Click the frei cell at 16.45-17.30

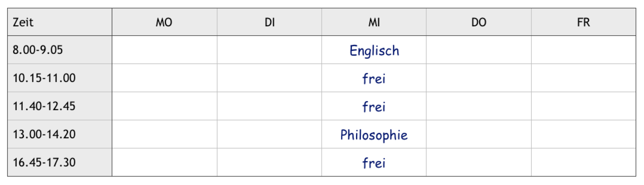tap(374, 163)
